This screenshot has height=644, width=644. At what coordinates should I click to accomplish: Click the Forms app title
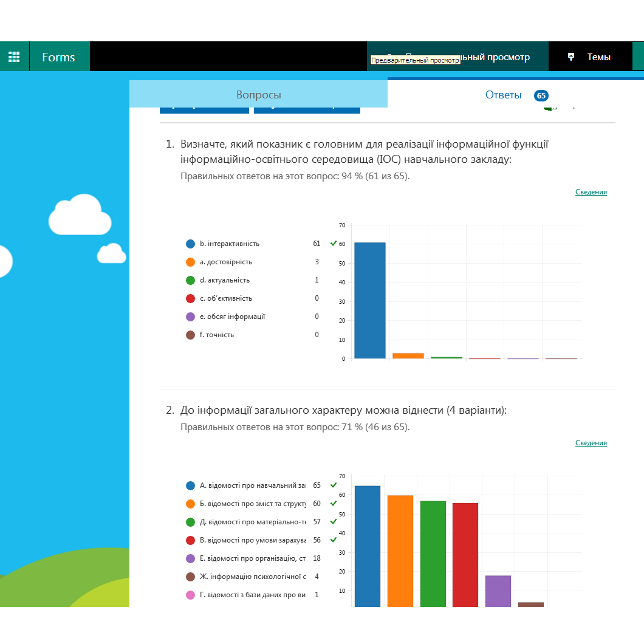[x=58, y=57]
